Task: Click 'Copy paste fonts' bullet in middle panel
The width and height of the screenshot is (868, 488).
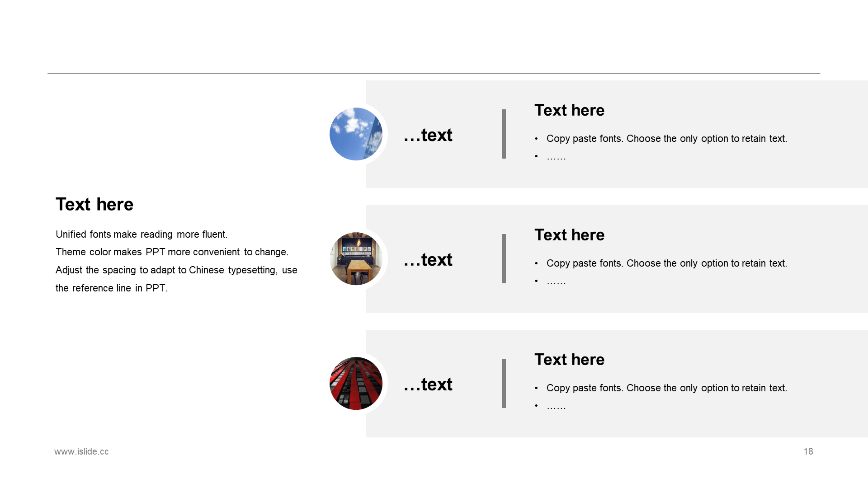Action: point(666,263)
